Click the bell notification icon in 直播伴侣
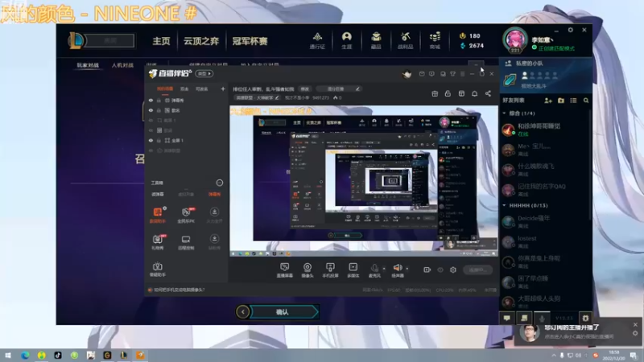Viewport: 644px width, 362px height. tap(474, 93)
